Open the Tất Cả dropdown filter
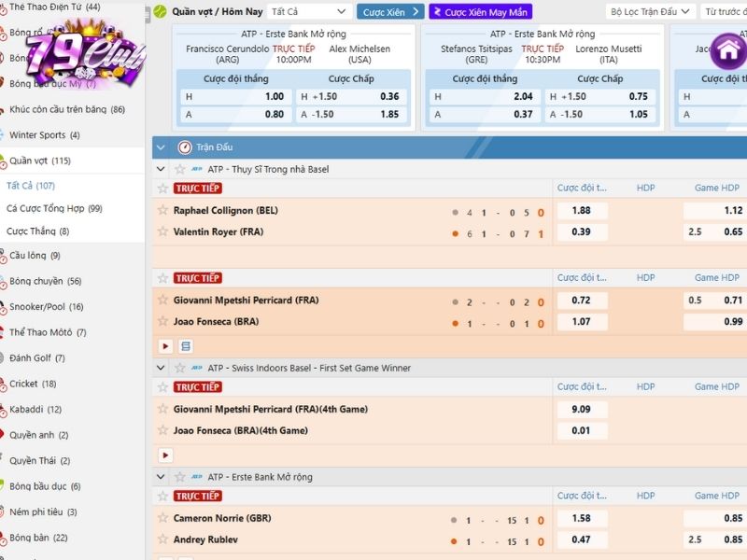This screenshot has width=747, height=560. pyautogui.click(x=310, y=12)
